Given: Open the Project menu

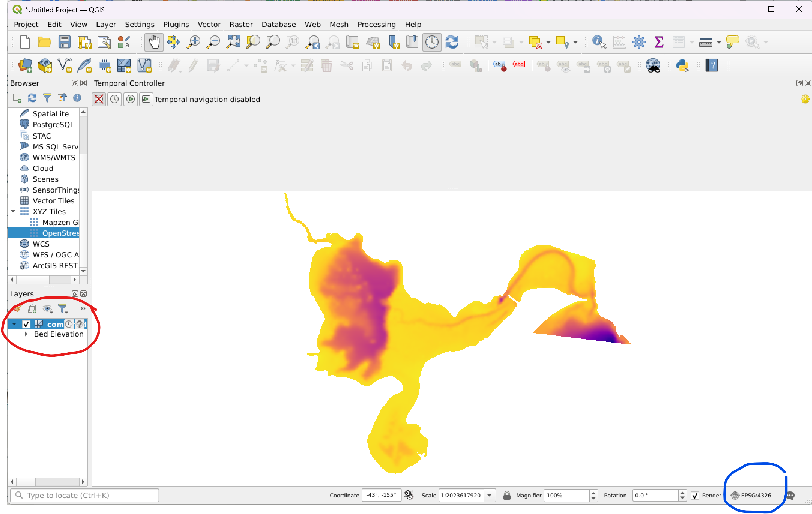Looking at the screenshot, I should (26, 24).
